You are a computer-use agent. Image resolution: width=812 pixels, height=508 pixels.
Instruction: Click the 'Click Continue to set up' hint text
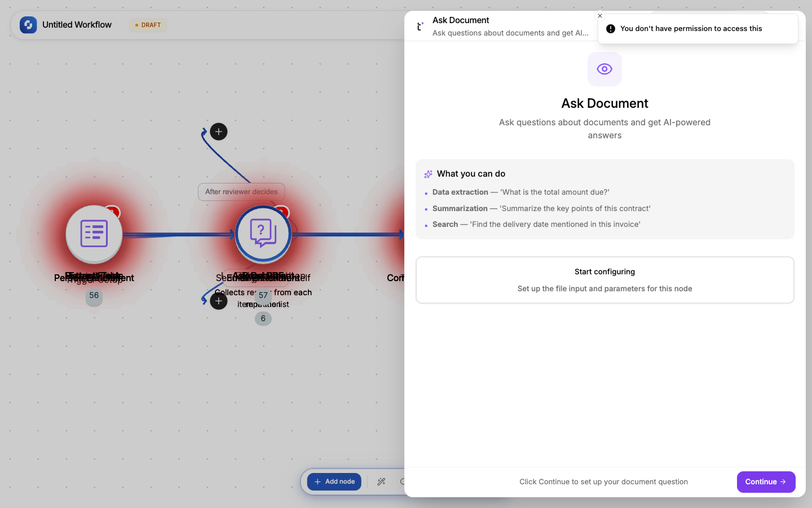pyautogui.click(x=603, y=482)
